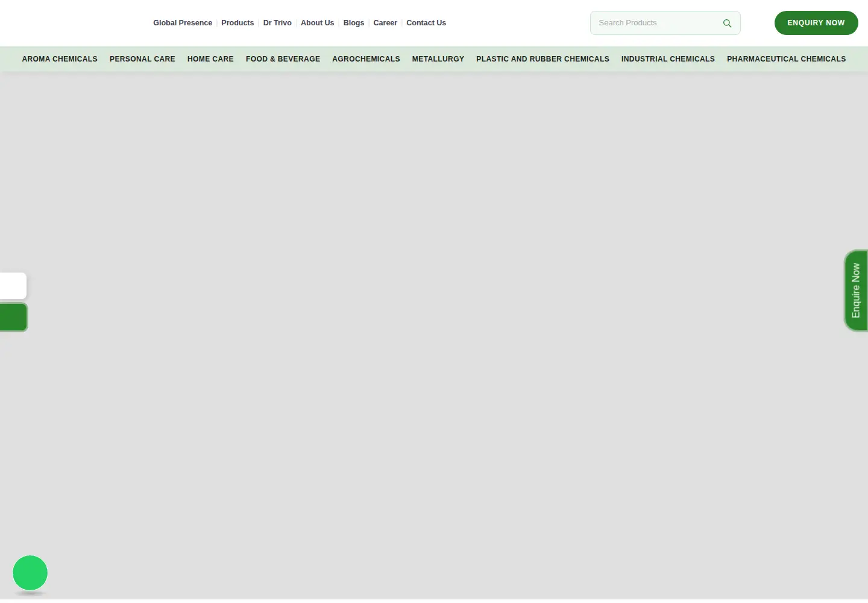Open Aroma Chemicals category

point(60,59)
